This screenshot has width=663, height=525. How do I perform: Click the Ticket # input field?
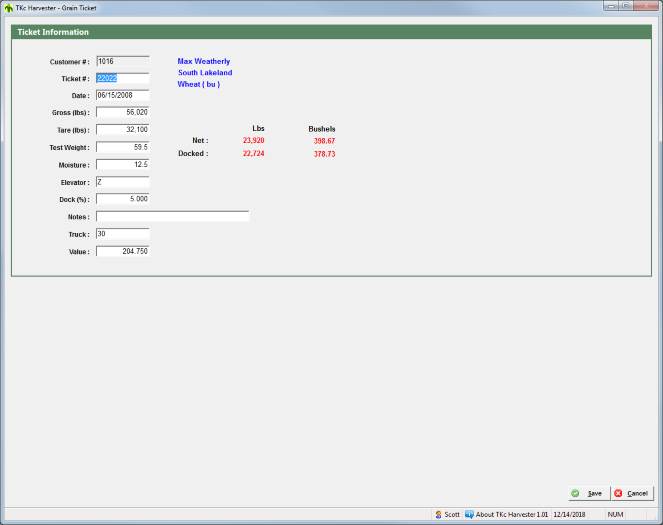(122, 78)
